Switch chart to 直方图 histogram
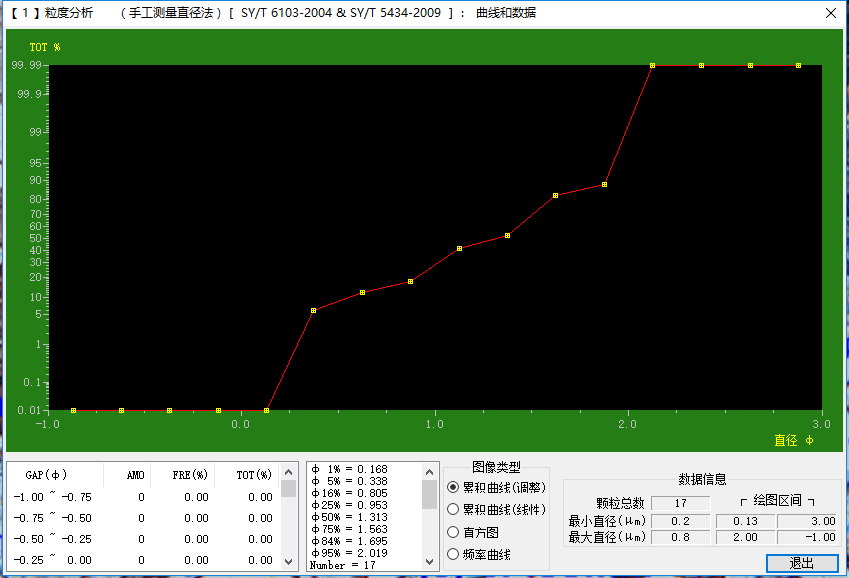 [455, 532]
